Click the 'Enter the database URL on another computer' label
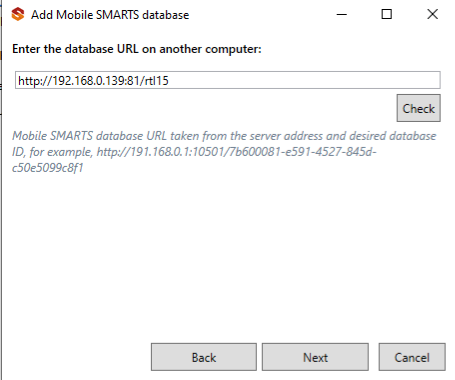Image resolution: width=455 pixels, height=380 pixels. (x=137, y=49)
